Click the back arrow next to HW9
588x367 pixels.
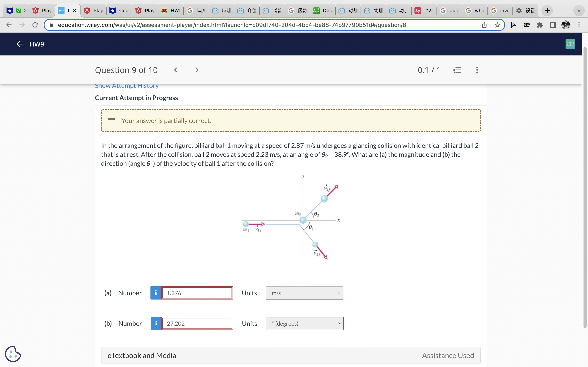tap(19, 44)
